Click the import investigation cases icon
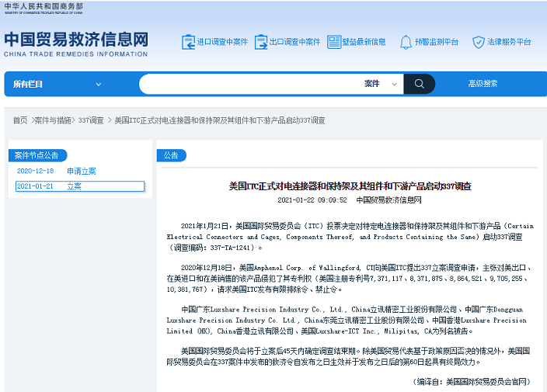The image size is (547, 392). click(188, 42)
